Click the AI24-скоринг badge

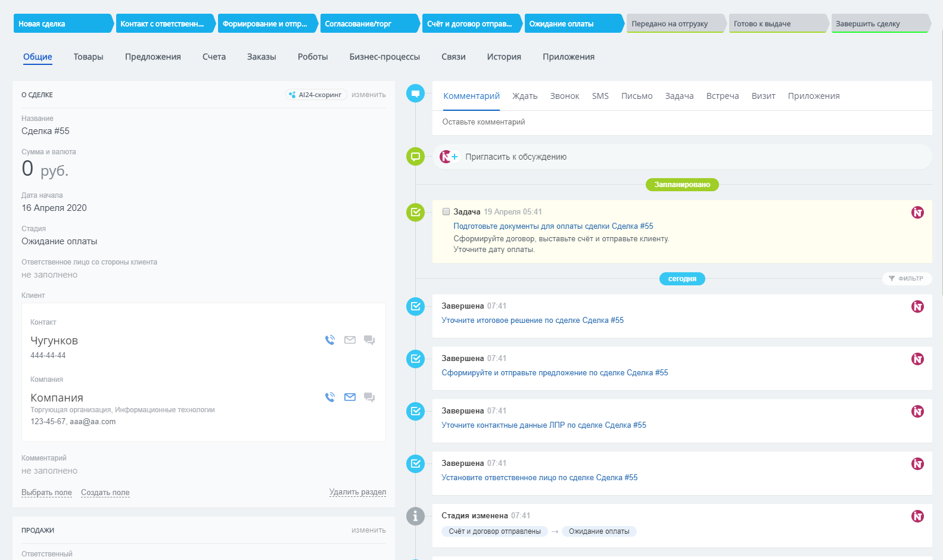[316, 95]
